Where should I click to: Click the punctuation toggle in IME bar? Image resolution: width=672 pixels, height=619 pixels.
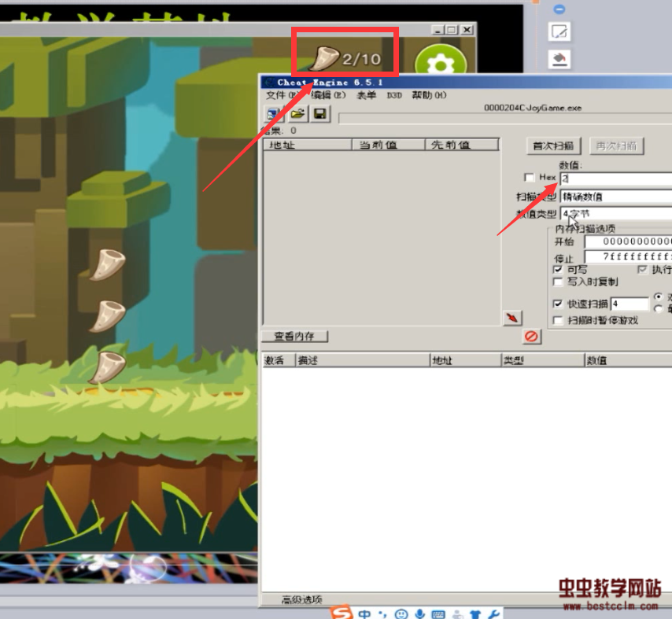382,614
